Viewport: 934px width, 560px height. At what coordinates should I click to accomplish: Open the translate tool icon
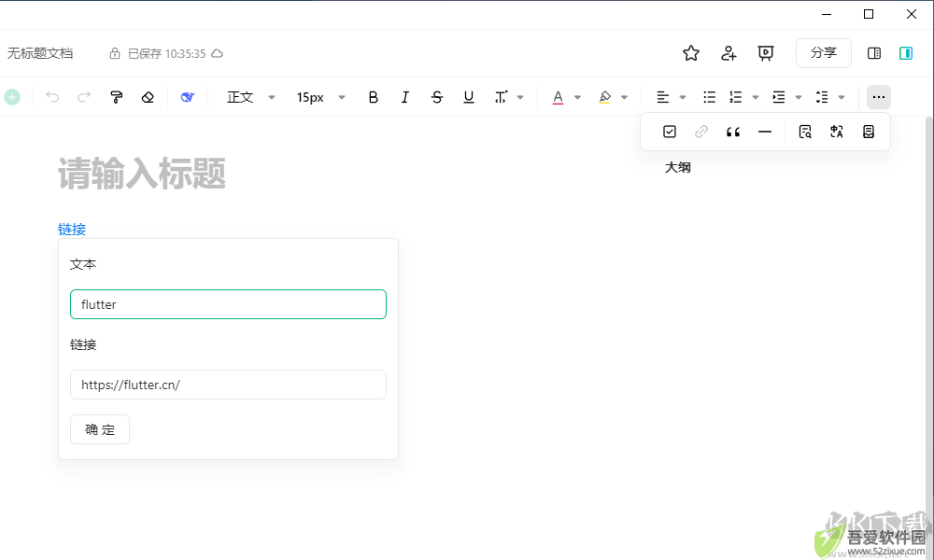tap(837, 132)
